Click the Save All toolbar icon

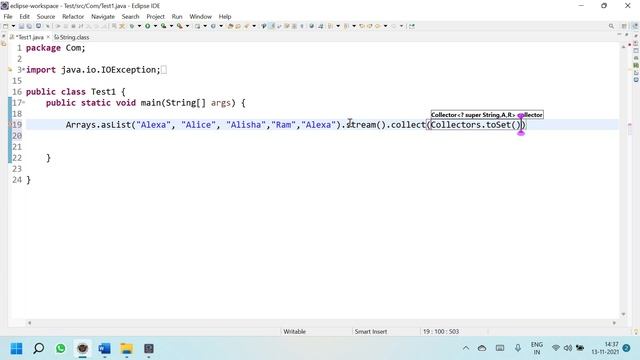[x=29, y=26]
